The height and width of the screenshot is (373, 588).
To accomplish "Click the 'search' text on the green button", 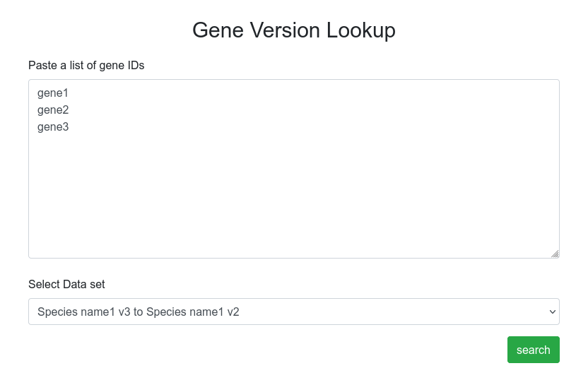I will tap(534, 350).
